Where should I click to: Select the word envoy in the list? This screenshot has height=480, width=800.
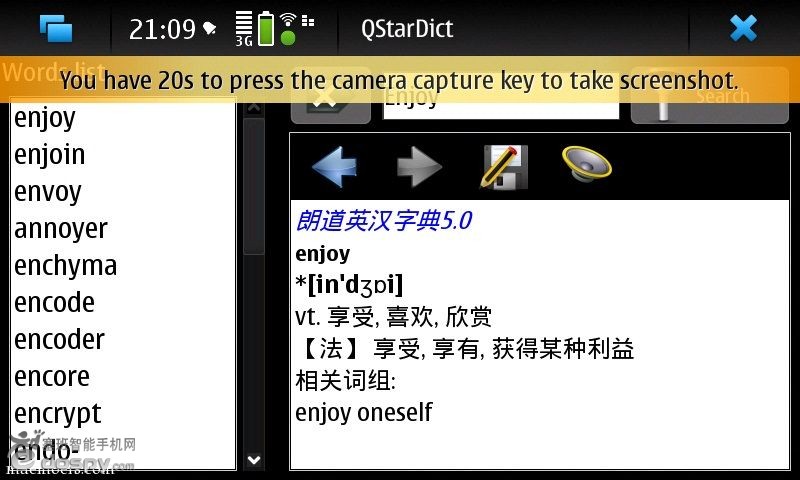pyautogui.click(x=48, y=192)
